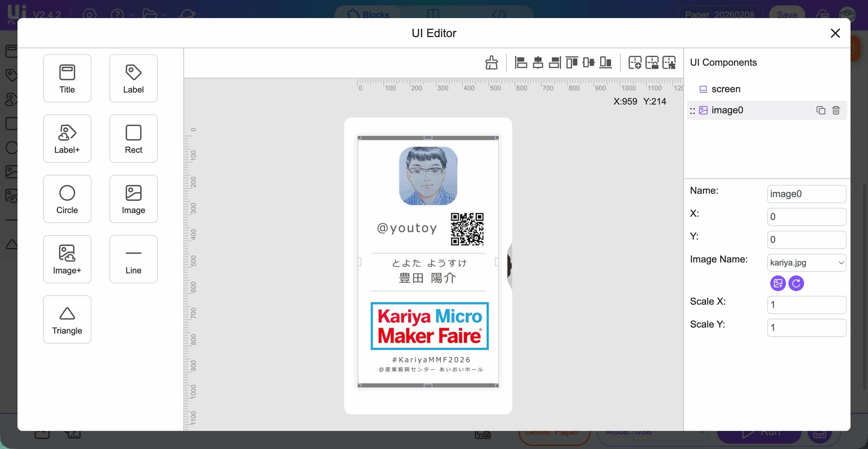Click the purple upload image button
This screenshot has width=868, height=449.
[778, 283]
